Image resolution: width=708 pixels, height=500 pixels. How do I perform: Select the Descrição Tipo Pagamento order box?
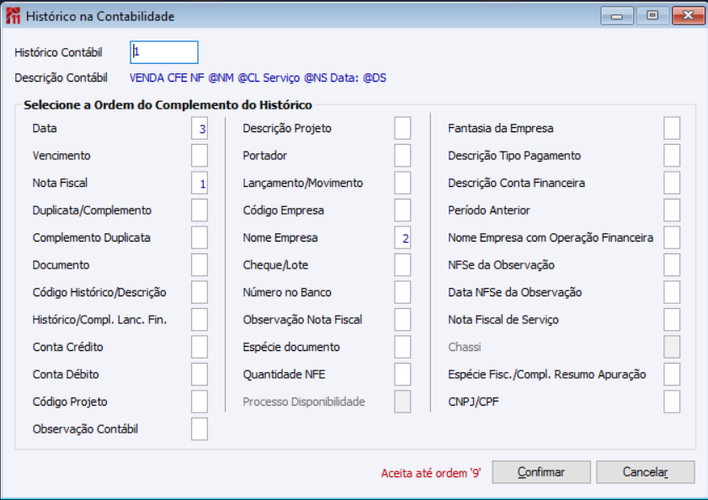(672, 156)
